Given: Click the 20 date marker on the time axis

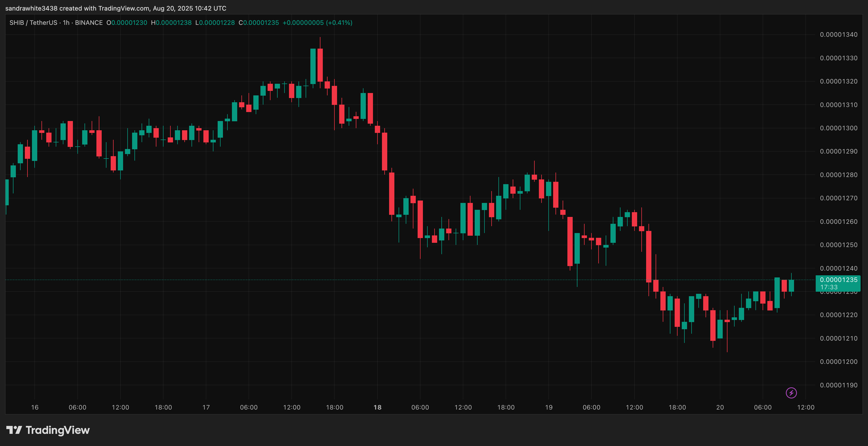Looking at the screenshot, I should coord(720,407).
